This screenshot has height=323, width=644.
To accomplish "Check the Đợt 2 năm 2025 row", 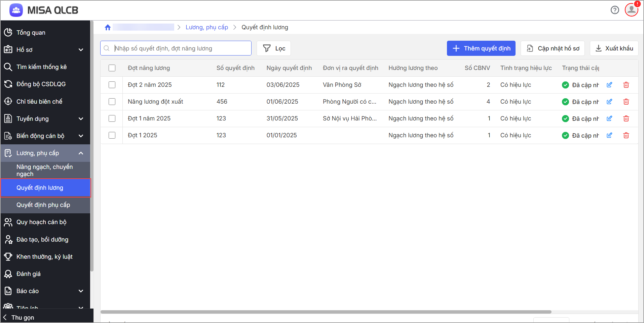I will [112, 85].
